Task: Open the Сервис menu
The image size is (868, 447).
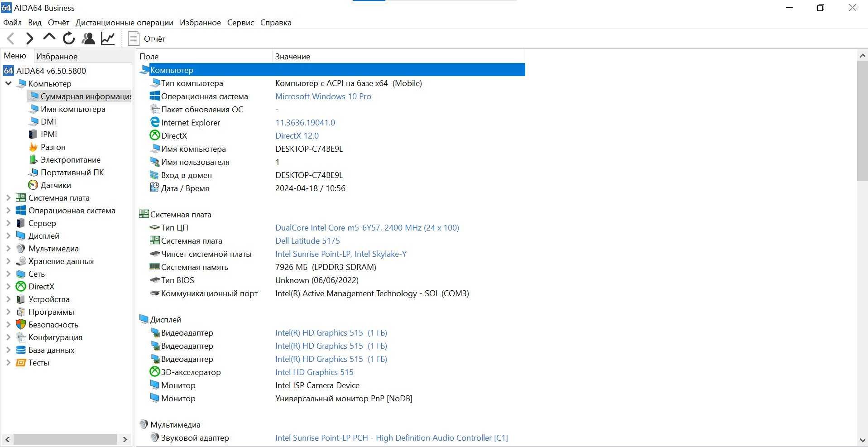Action: (240, 23)
